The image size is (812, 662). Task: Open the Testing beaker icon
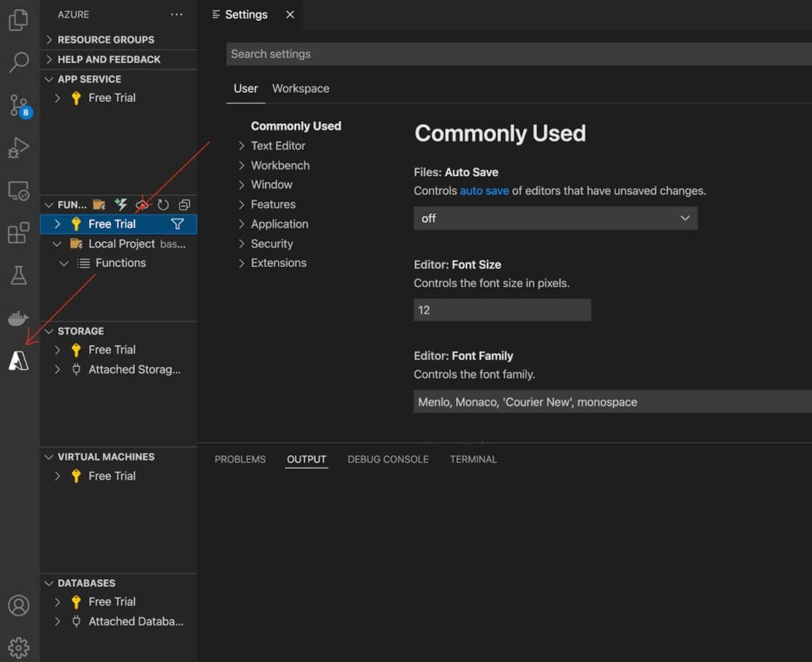click(x=19, y=275)
